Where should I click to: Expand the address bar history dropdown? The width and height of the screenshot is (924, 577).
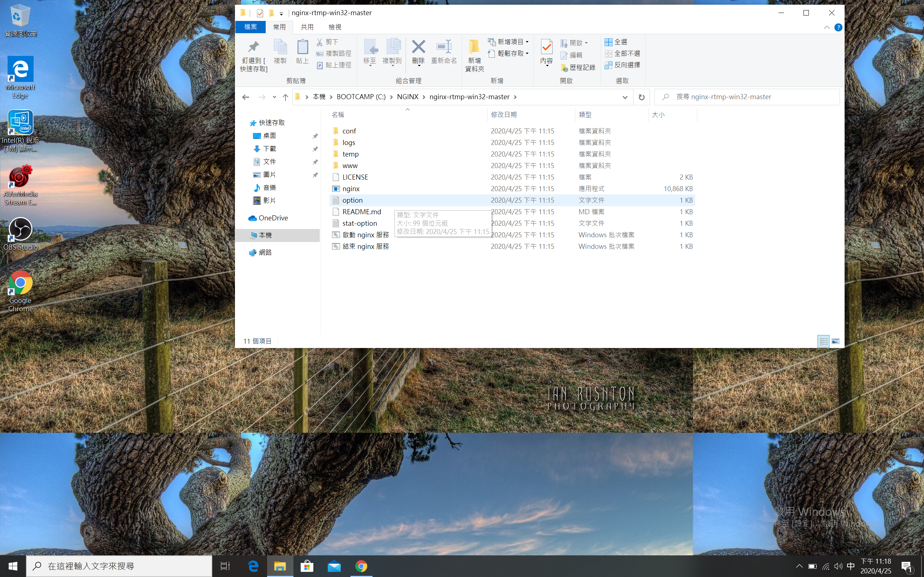(625, 97)
